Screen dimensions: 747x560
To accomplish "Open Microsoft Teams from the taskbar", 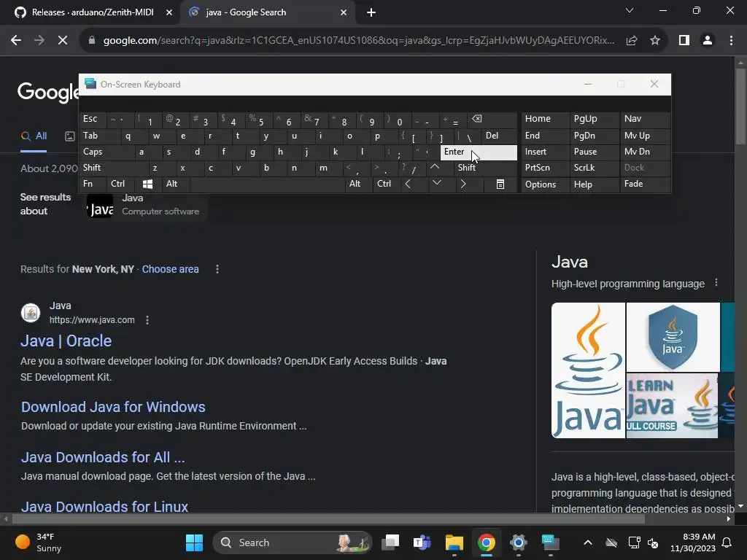I will (x=422, y=542).
